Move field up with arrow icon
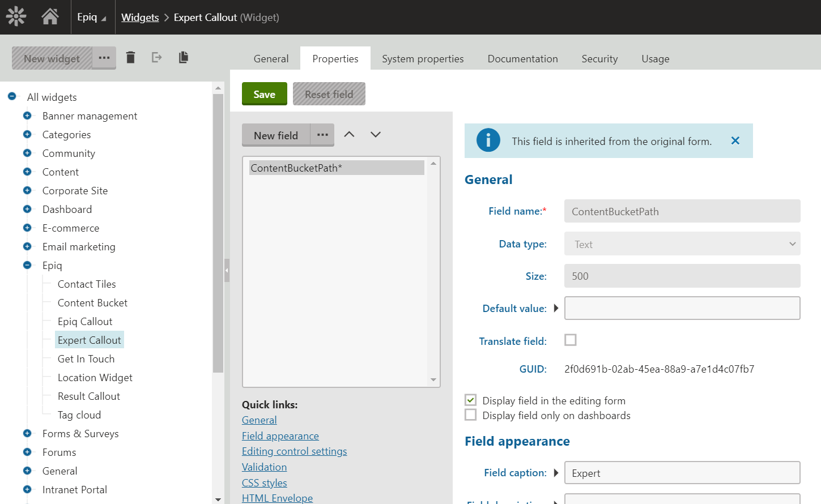The image size is (821, 504). coord(349,135)
